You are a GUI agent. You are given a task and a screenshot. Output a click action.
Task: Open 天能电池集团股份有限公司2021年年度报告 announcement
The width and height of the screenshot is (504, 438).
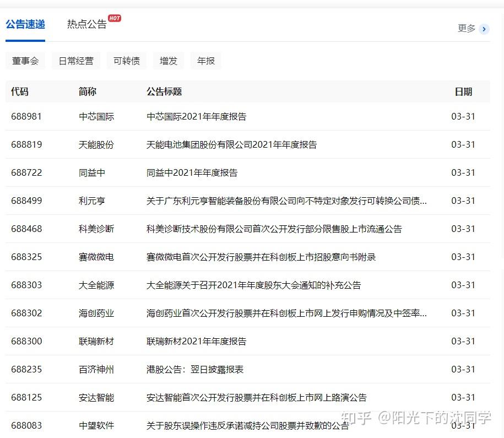pyautogui.click(x=231, y=145)
